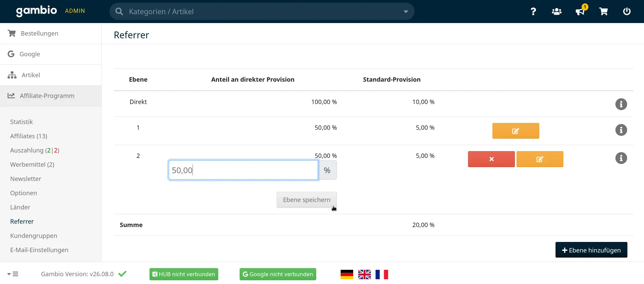This screenshot has height=284, width=644.
Task: Open the Newsletter submenu item
Action: click(x=26, y=179)
